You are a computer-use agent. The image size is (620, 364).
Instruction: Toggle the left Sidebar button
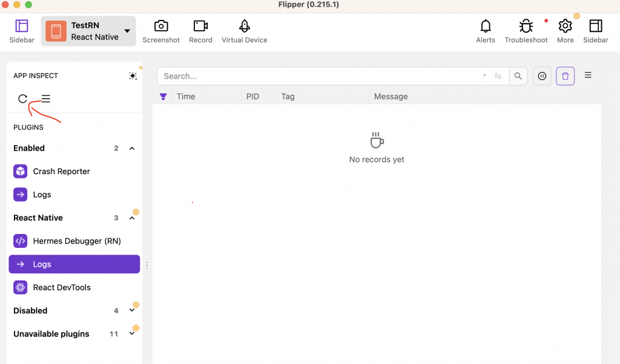(x=22, y=31)
